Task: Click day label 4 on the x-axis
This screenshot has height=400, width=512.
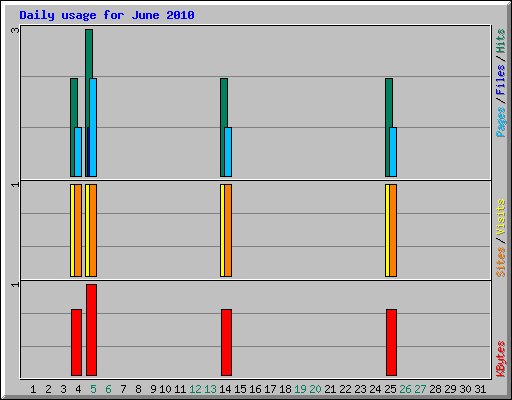Action: coord(78,389)
